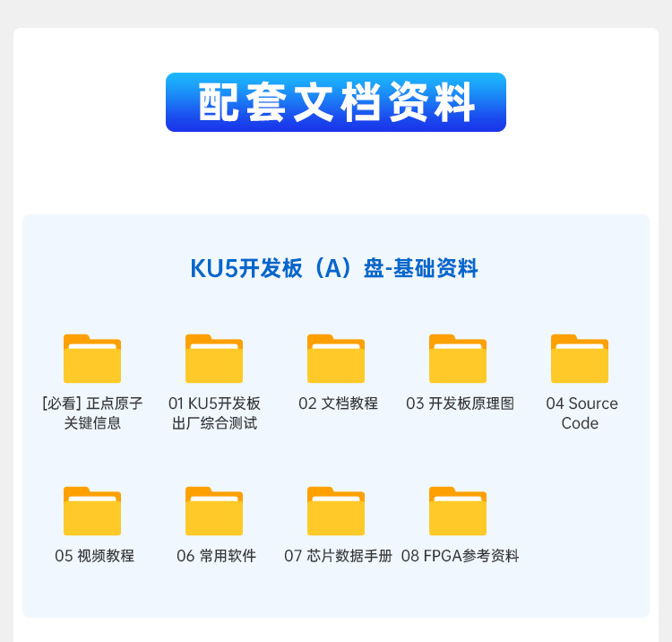Image resolution: width=672 pixels, height=642 pixels.
Task: Select the label 02 文档教程
Action: click(338, 403)
